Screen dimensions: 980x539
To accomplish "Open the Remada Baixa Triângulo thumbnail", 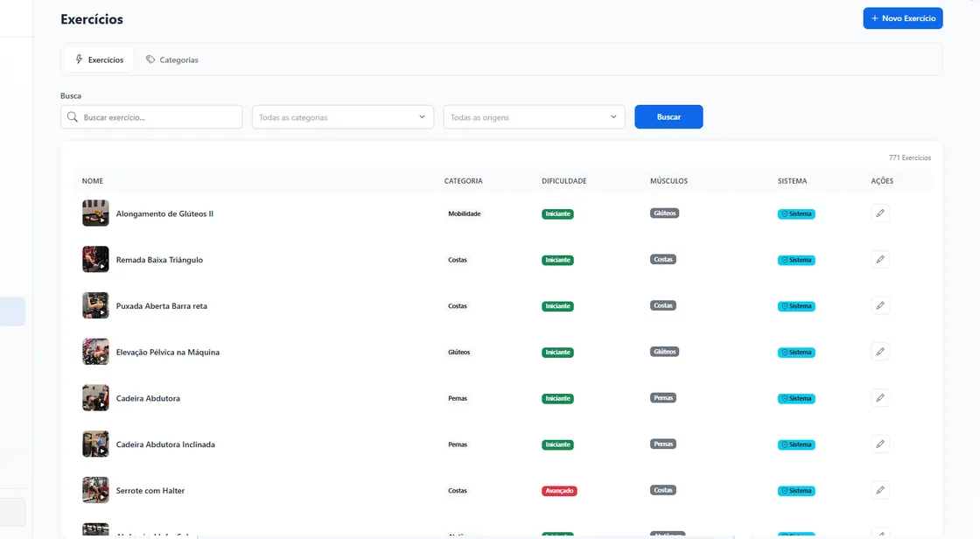I will (x=95, y=260).
